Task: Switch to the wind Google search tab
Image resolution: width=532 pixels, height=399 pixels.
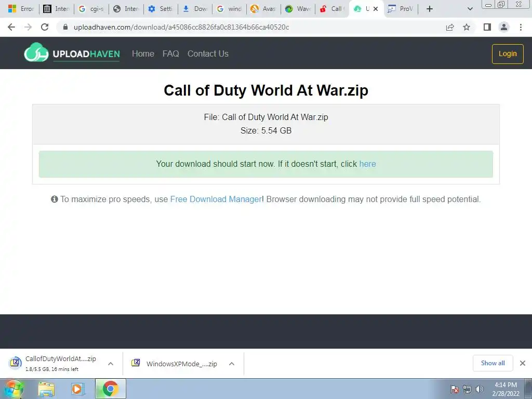Action: 229,9
